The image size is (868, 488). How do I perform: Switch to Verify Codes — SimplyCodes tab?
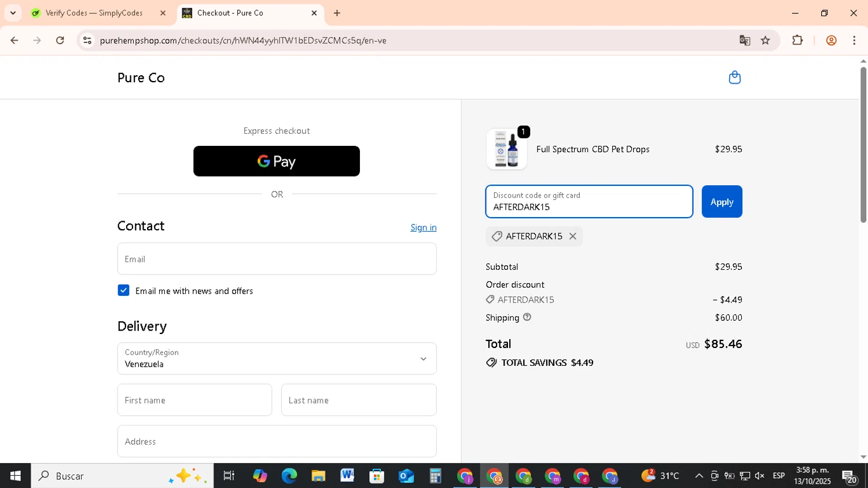(98, 13)
